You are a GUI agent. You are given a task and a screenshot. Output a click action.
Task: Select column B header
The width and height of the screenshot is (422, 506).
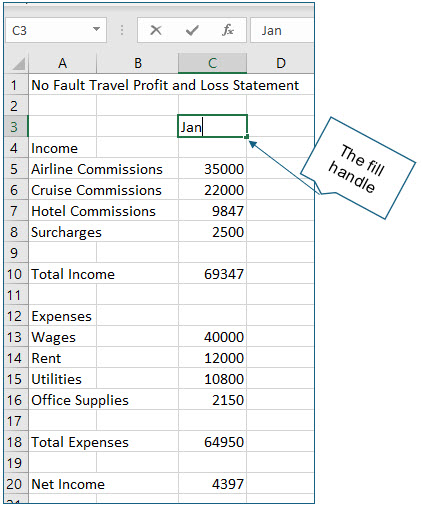coord(138,63)
